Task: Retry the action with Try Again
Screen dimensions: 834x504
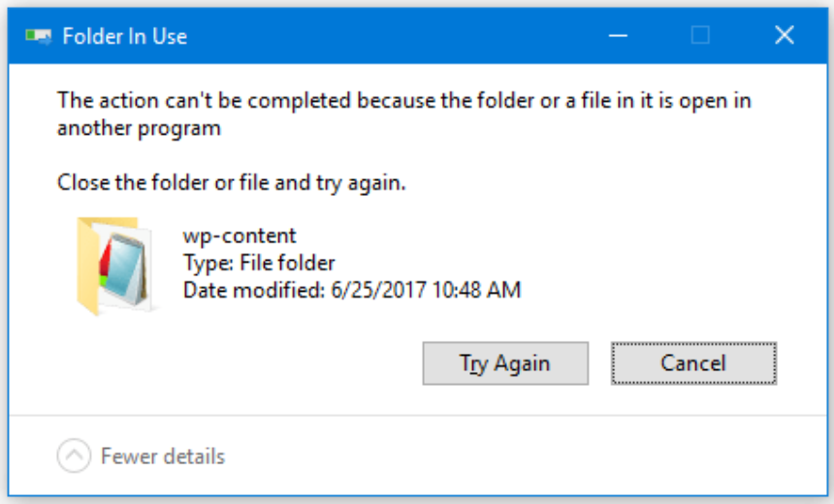Action: (x=505, y=363)
